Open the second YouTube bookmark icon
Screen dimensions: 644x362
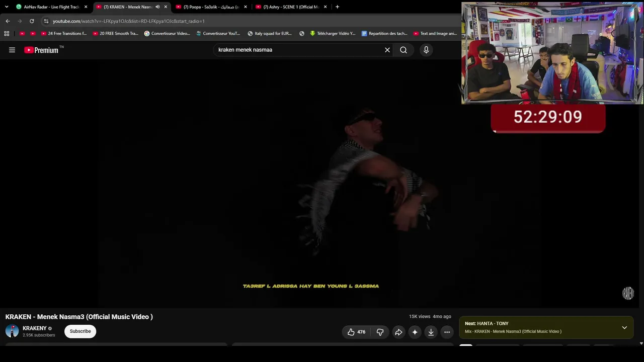tap(33, 34)
